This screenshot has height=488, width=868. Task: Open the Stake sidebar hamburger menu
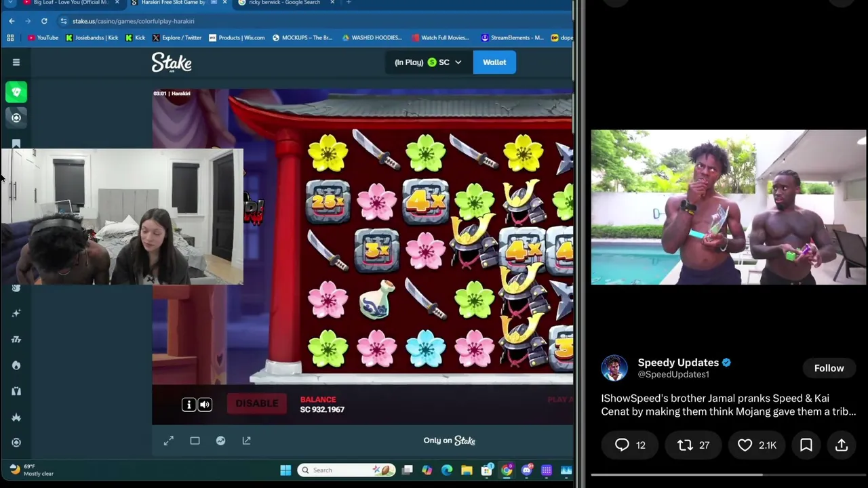pos(16,62)
